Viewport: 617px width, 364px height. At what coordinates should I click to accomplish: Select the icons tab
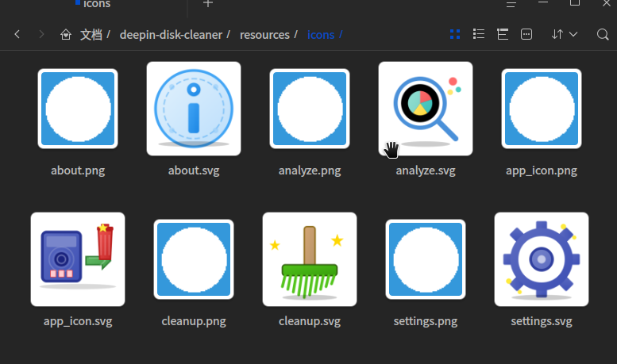pyautogui.click(x=97, y=4)
